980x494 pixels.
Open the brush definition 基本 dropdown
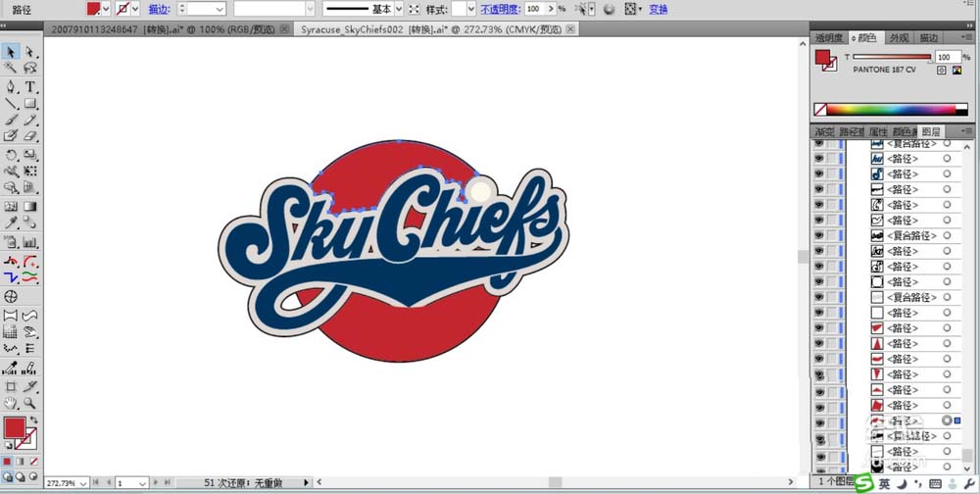click(x=399, y=9)
